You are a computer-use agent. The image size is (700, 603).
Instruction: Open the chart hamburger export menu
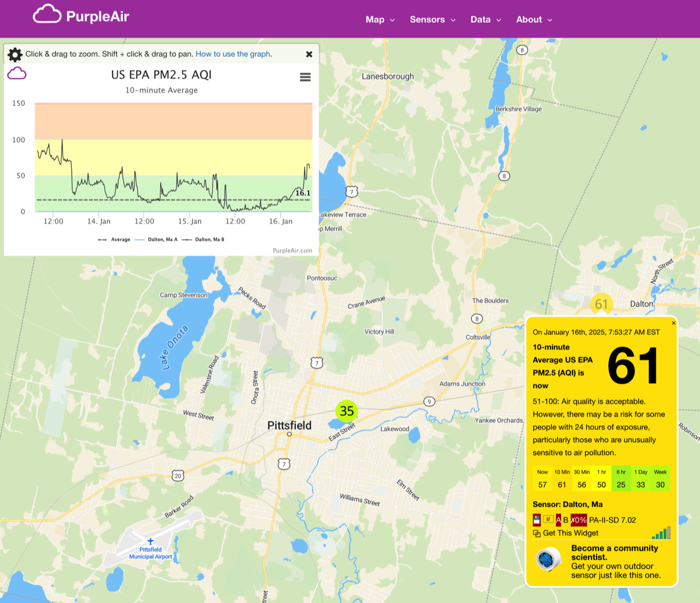(305, 77)
